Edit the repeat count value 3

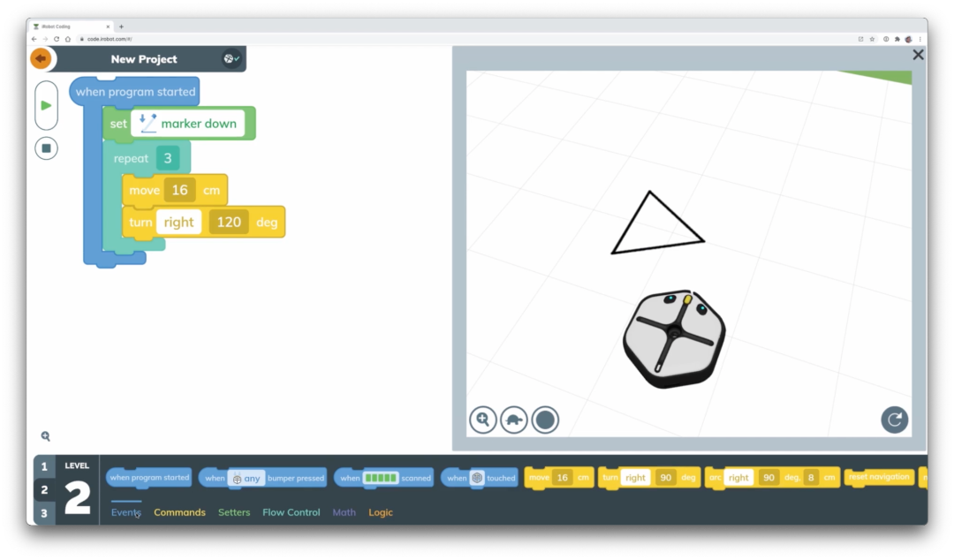pos(168,158)
